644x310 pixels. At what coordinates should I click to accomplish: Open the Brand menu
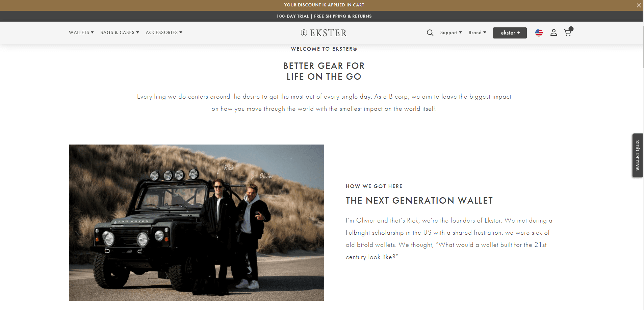pyautogui.click(x=477, y=33)
